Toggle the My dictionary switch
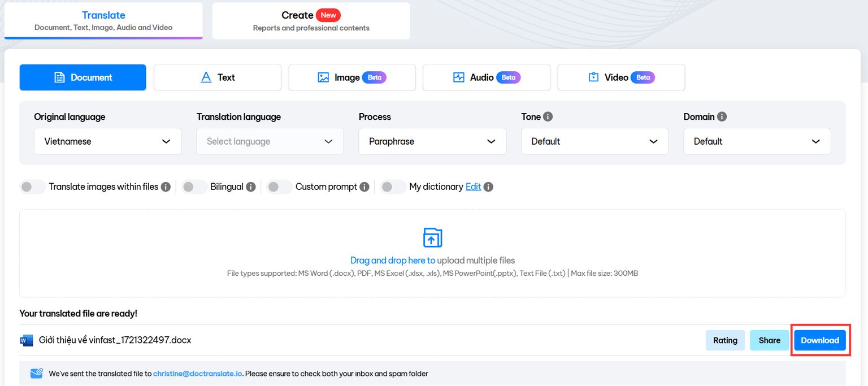Screen dimensions: 868x386 [x=393, y=187]
